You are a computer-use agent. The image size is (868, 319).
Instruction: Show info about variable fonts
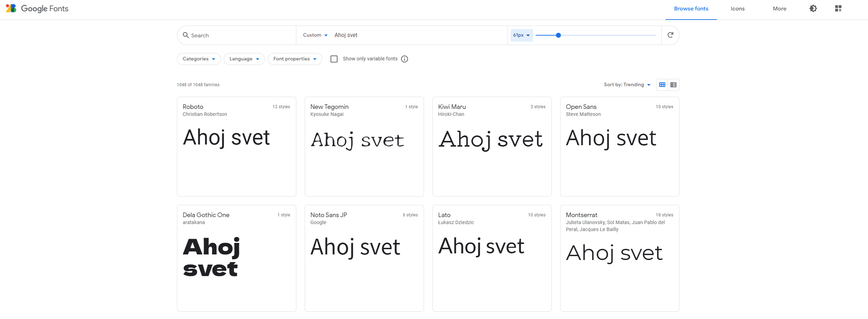[405, 59]
